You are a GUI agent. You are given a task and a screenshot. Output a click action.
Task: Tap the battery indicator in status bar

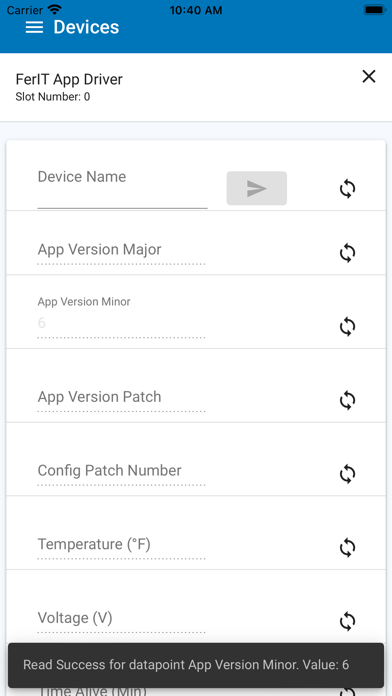[x=375, y=10]
